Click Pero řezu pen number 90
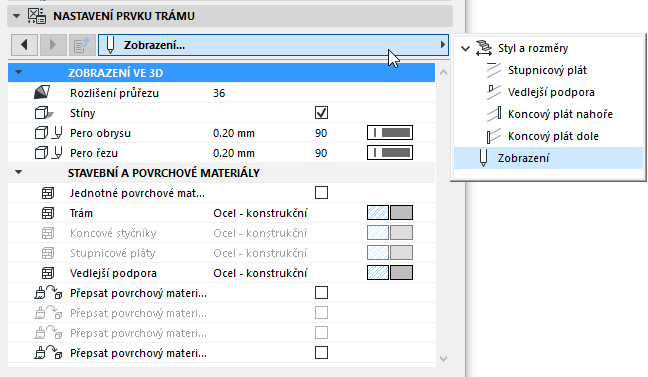 (x=321, y=153)
